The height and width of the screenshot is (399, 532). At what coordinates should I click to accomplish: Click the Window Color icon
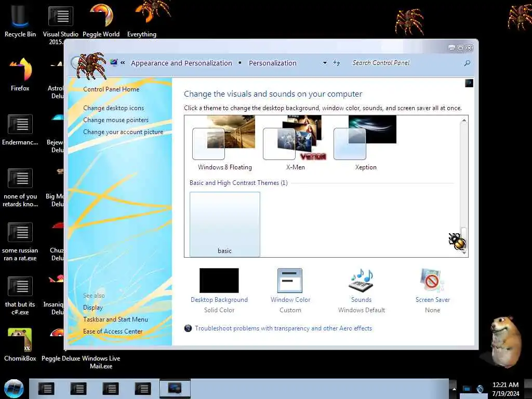tap(290, 281)
